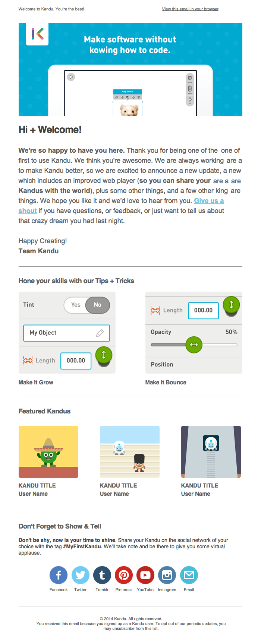Click settings gear in tablet preview
The image size is (261, 644).
pyautogui.click(x=190, y=78)
